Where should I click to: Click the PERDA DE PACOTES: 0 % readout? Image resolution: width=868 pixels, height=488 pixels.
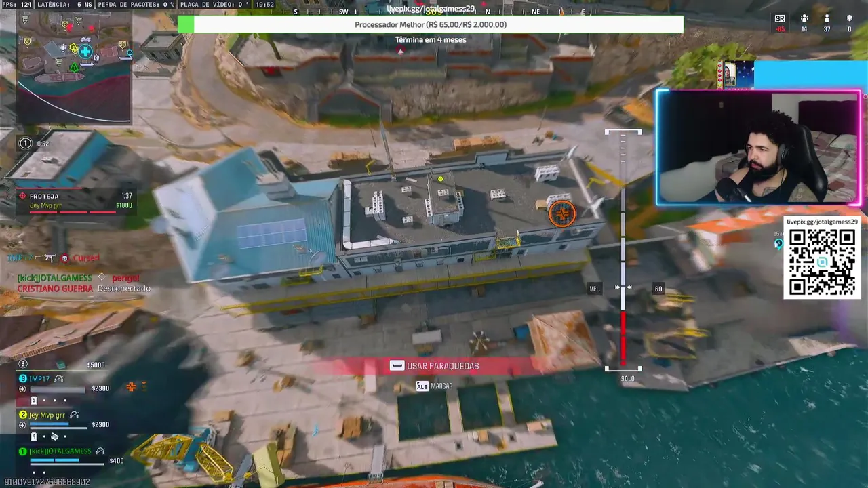(x=136, y=5)
